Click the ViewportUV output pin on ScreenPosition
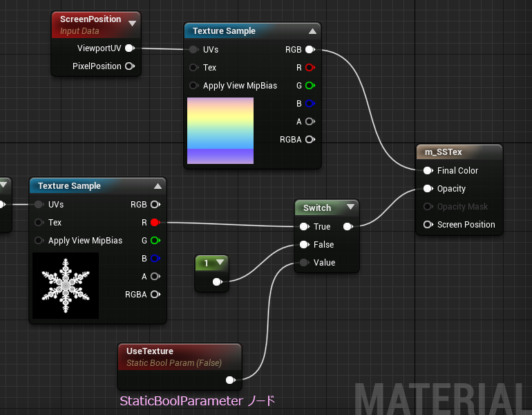Screen dimensions: 532x415 (x=130, y=48)
